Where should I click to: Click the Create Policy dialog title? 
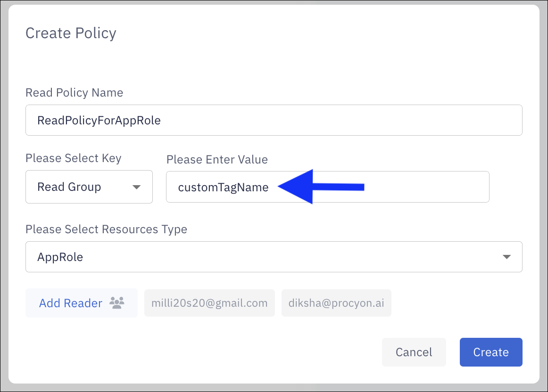[x=71, y=33]
